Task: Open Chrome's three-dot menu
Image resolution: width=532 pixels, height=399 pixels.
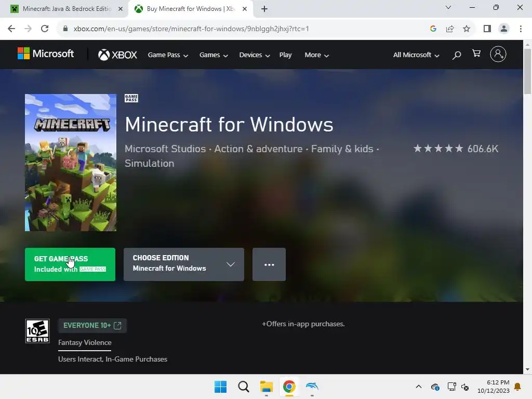Action: tap(521, 29)
